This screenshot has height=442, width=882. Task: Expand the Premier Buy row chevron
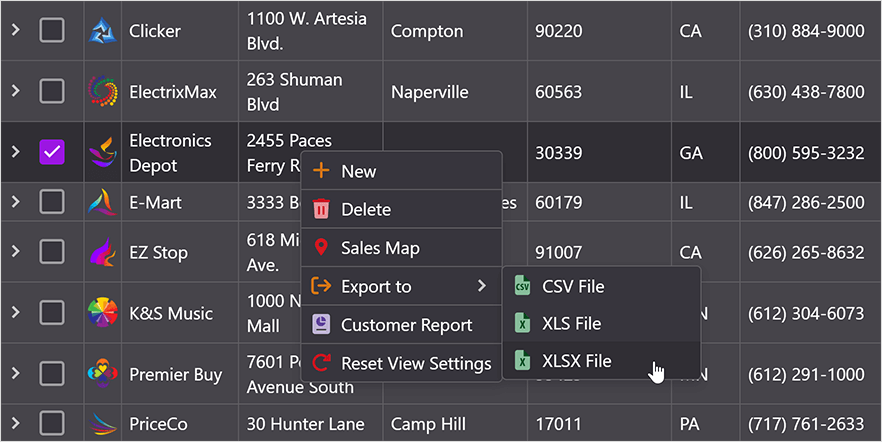click(15, 375)
